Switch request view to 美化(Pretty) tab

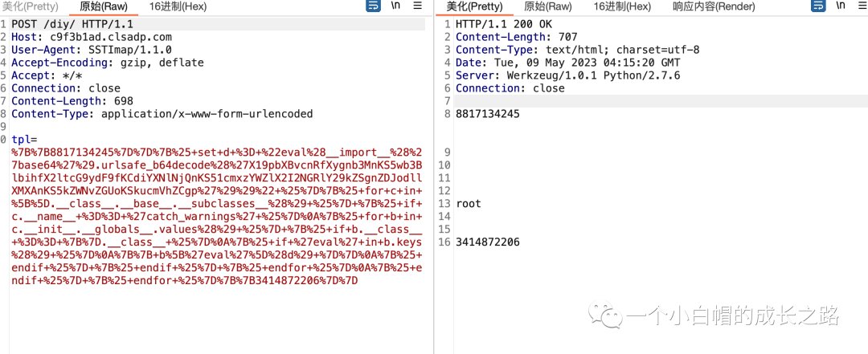(30, 6)
